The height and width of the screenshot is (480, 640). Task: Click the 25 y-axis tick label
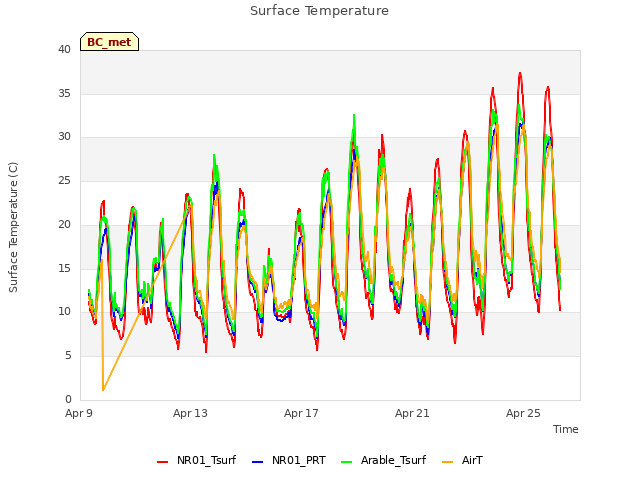pos(64,180)
